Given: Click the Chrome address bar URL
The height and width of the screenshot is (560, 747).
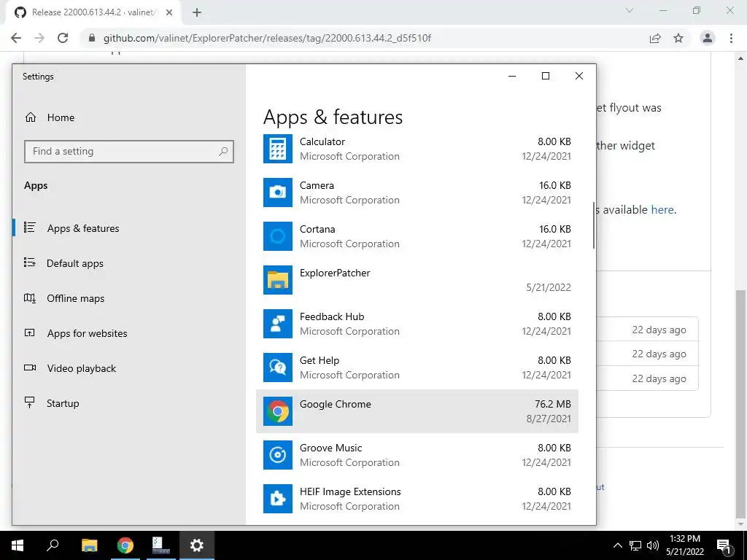Looking at the screenshot, I should tap(267, 38).
